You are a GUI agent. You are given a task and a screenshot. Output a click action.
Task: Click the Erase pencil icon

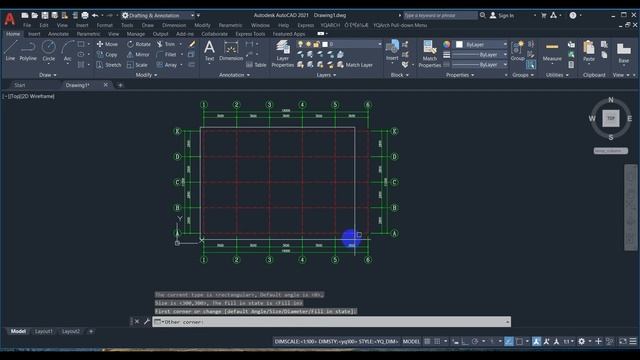[x=191, y=44]
